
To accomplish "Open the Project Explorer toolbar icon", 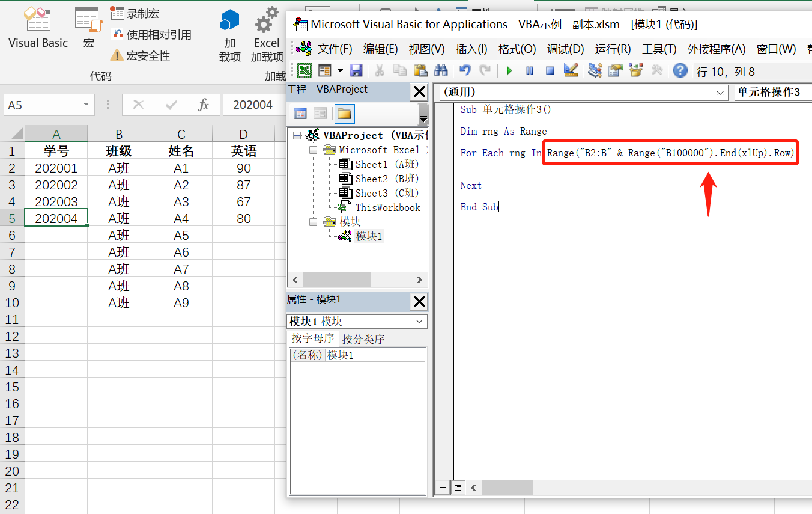I will [x=595, y=70].
